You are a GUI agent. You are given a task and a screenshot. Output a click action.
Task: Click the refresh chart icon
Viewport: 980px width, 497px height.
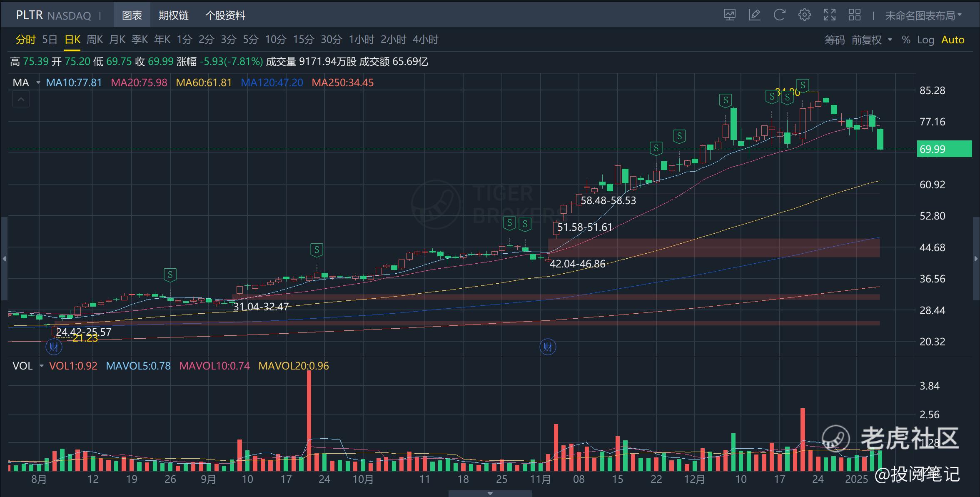779,15
